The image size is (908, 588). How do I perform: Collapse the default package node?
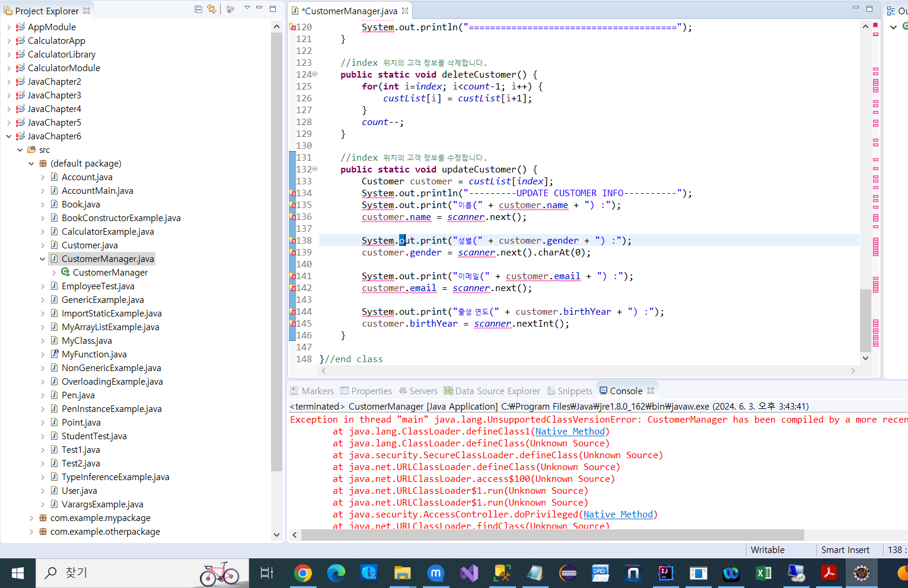pyautogui.click(x=31, y=164)
